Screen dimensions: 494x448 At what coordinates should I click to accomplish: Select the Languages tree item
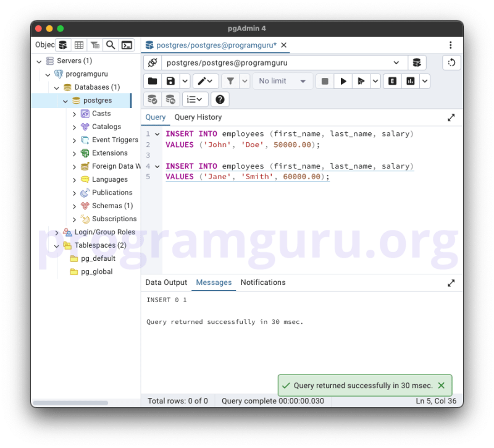pyautogui.click(x=110, y=180)
